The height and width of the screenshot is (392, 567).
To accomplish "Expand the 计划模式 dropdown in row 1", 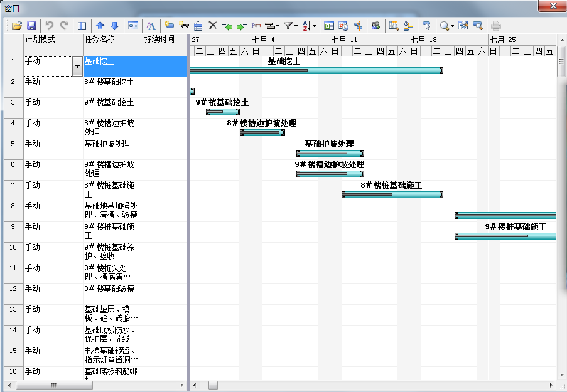I will click(77, 66).
